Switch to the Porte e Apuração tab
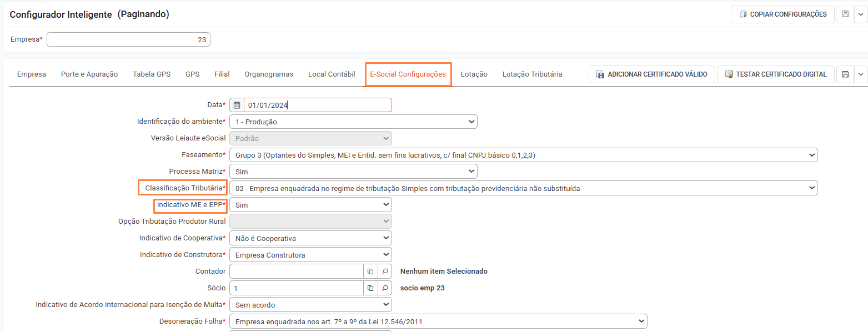Screen dimensions: 868x332 point(89,74)
